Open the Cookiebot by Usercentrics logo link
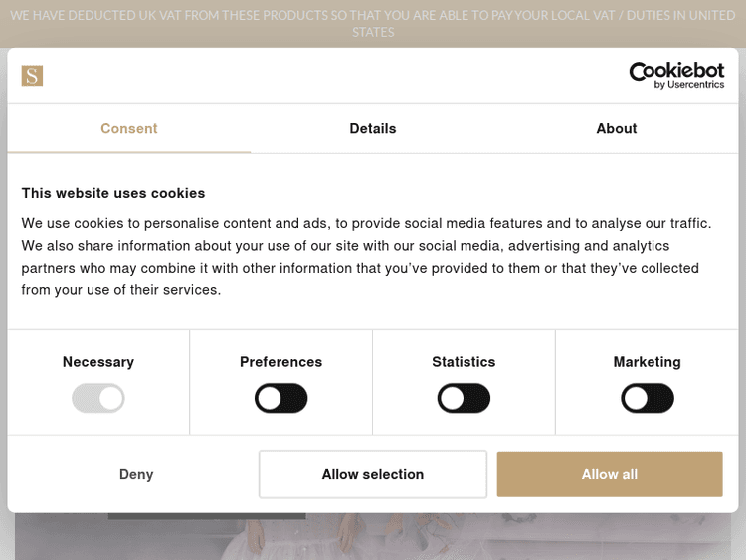 (x=676, y=76)
